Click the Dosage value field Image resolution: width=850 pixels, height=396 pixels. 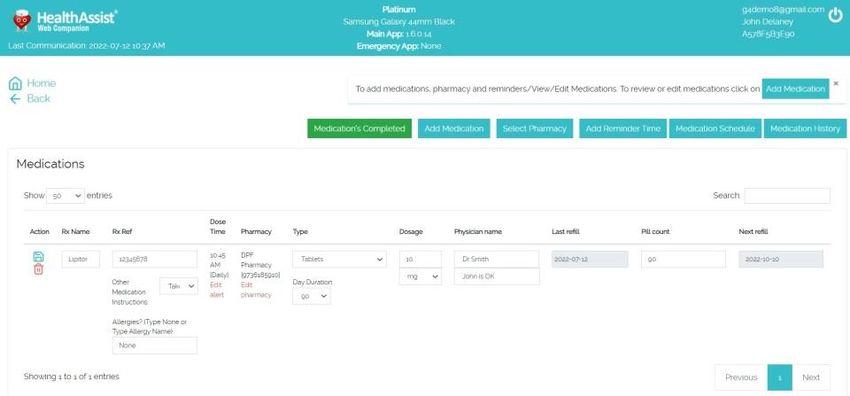point(420,259)
